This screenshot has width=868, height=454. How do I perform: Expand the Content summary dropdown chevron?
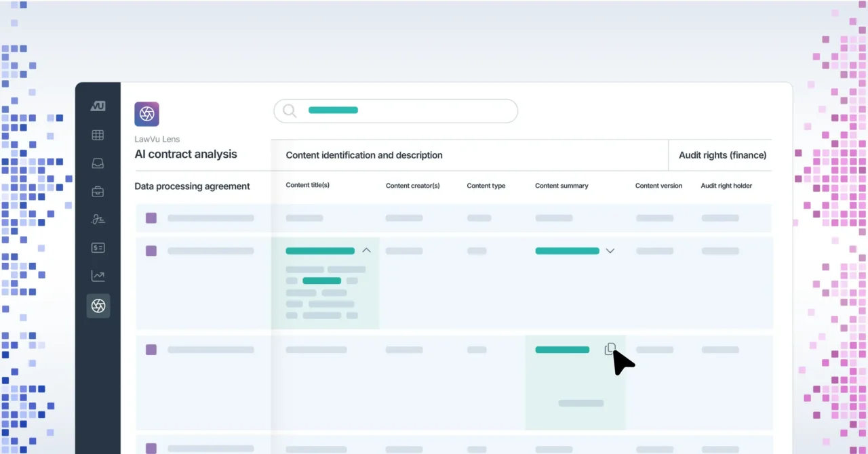[x=610, y=251]
